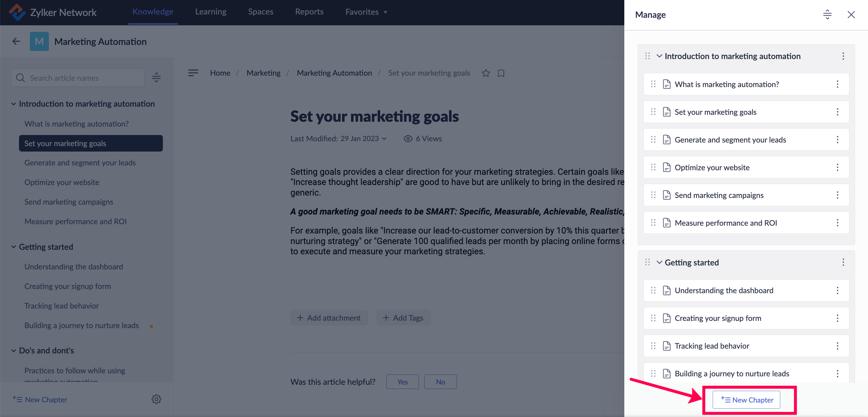
Task: Open the Favorites dropdown menu
Action: tap(366, 12)
